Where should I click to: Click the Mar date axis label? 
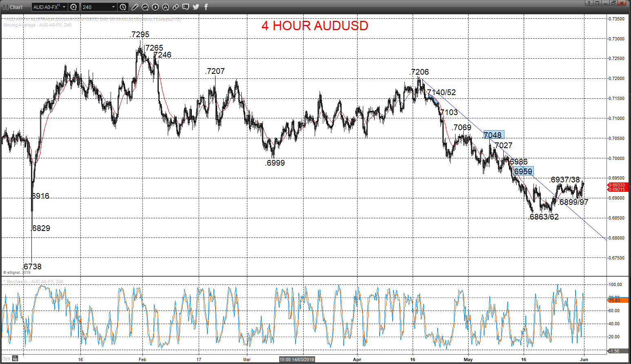coord(247,360)
